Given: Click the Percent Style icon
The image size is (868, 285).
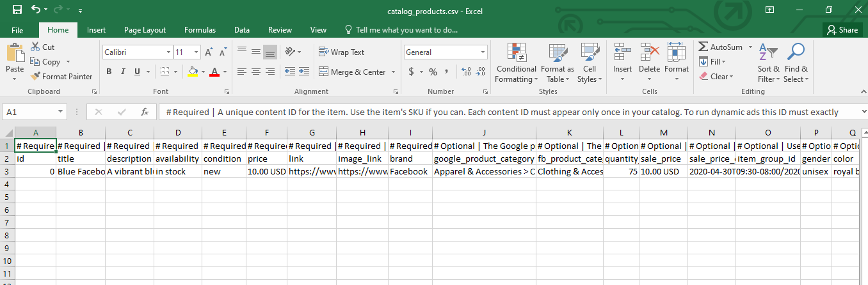Looking at the screenshot, I should pos(433,72).
